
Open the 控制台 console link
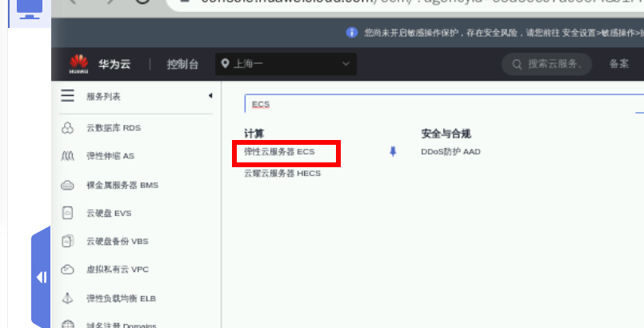click(182, 64)
